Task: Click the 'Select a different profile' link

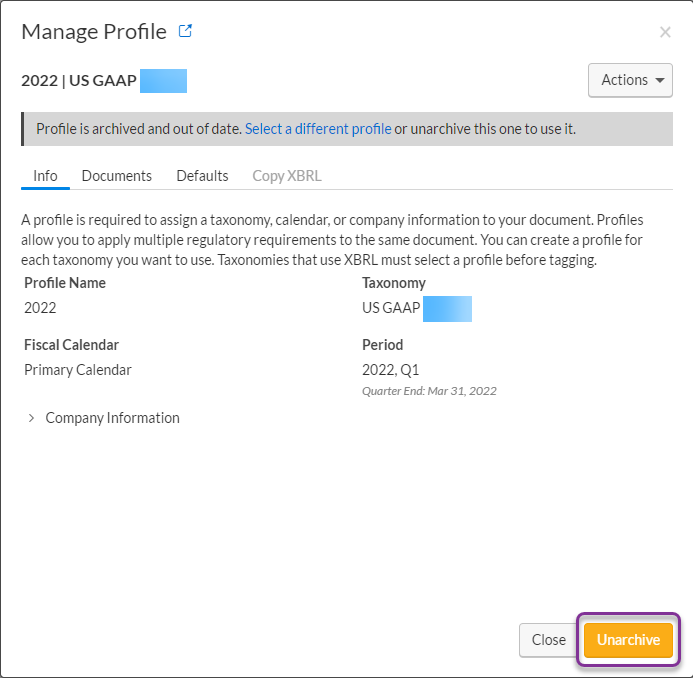Action: 318,129
